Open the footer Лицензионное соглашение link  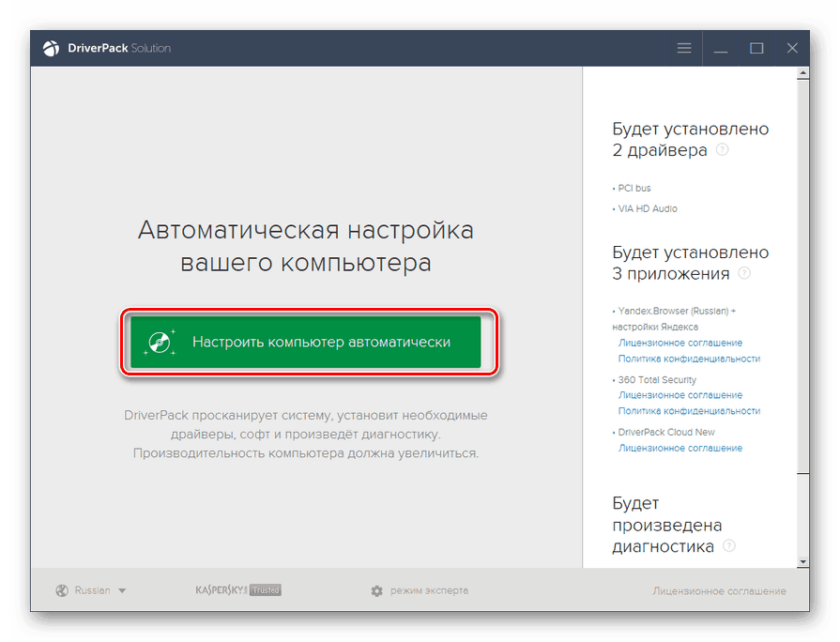(718, 590)
